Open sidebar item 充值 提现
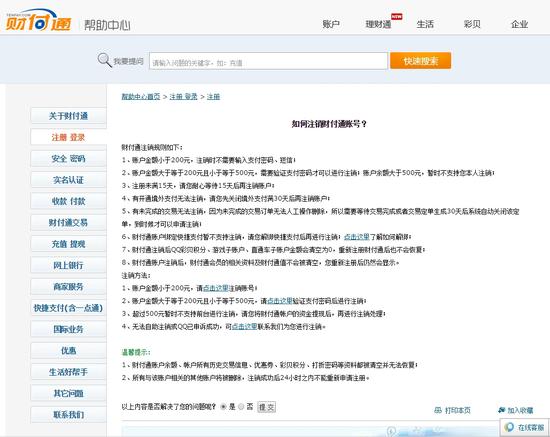The height and width of the screenshot is (437, 550). [x=68, y=244]
